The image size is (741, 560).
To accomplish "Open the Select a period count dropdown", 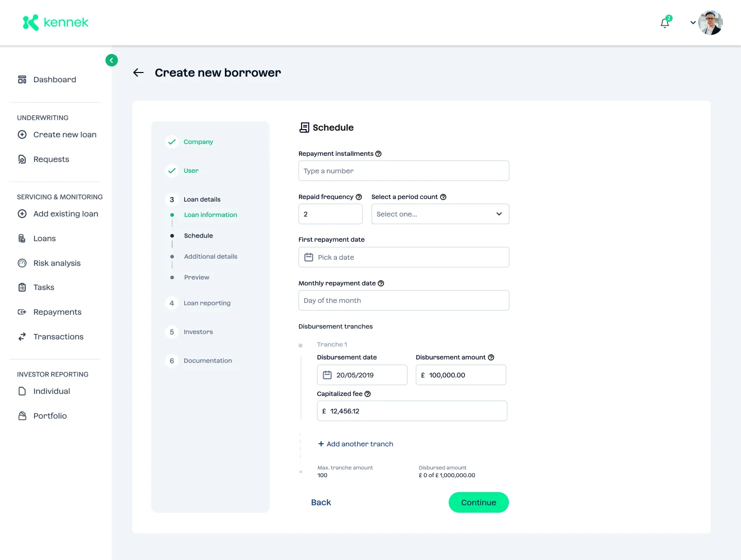I will [440, 214].
